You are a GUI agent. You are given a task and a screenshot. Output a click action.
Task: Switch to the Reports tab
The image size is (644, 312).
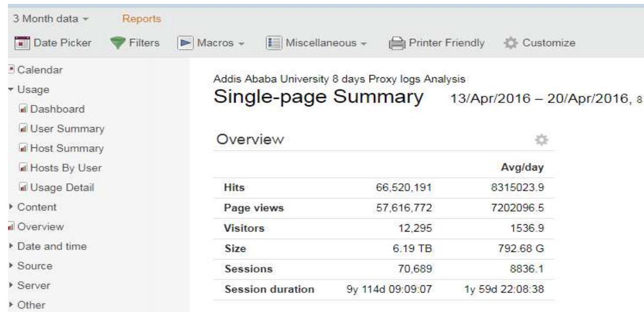coord(141,19)
